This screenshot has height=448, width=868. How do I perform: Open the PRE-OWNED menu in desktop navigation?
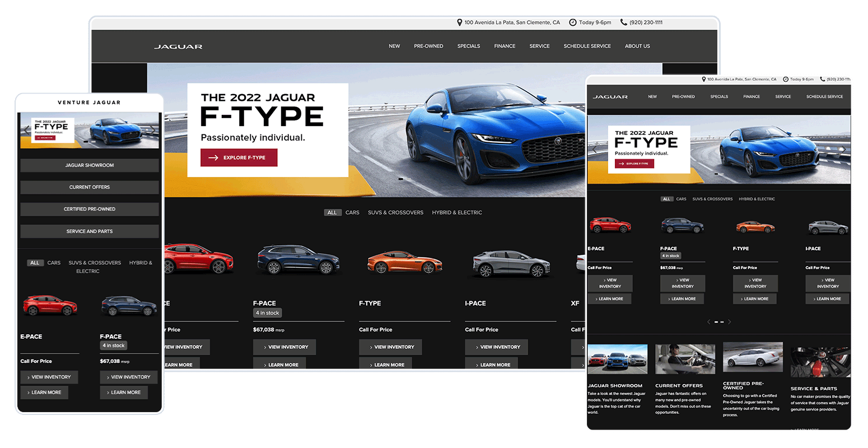pos(428,46)
